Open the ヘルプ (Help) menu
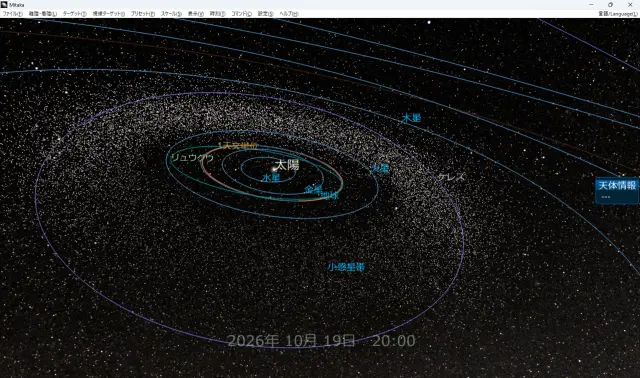Viewport: 640px width, 378px height. 289,13
